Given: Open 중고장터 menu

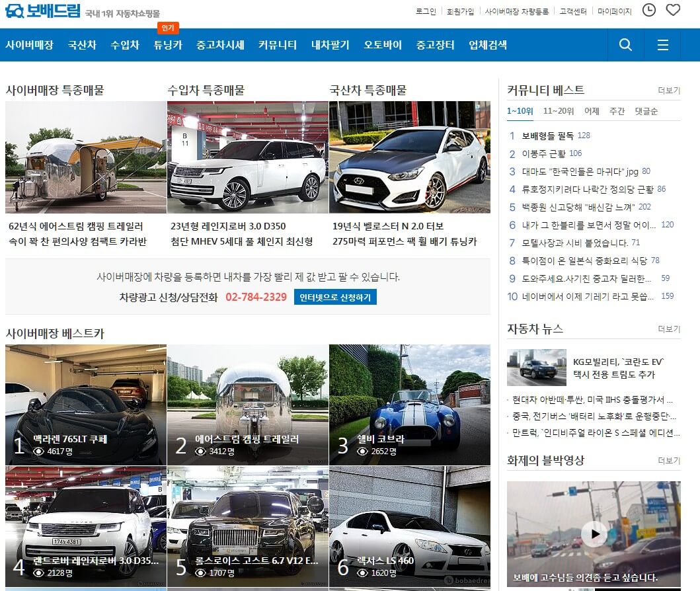Looking at the screenshot, I should pyautogui.click(x=435, y=45).
